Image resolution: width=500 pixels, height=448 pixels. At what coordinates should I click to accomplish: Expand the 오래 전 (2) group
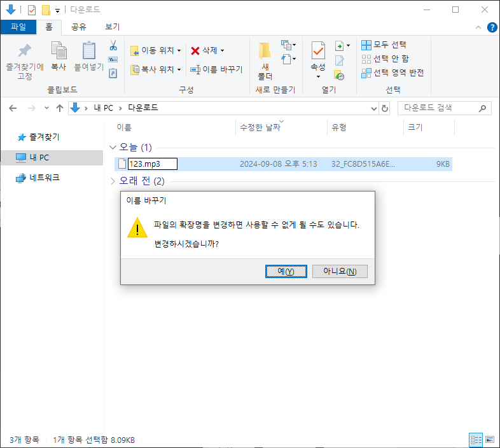[113, 181]
